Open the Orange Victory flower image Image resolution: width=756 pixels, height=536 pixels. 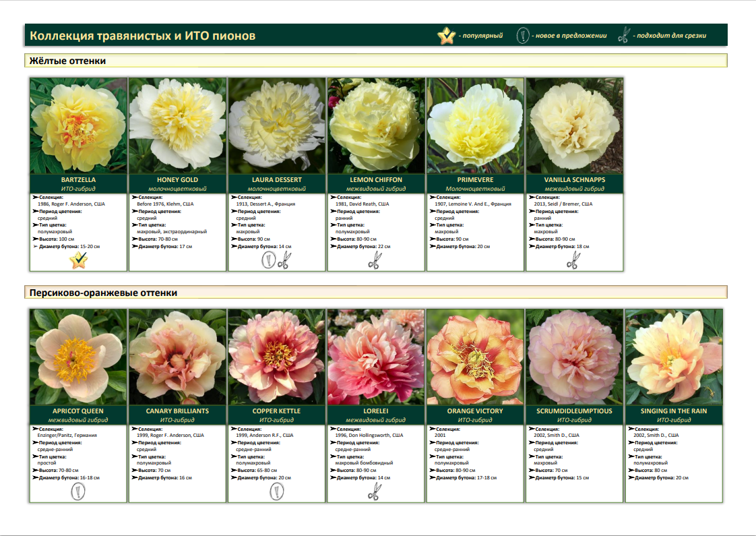(x=475, y=357)
